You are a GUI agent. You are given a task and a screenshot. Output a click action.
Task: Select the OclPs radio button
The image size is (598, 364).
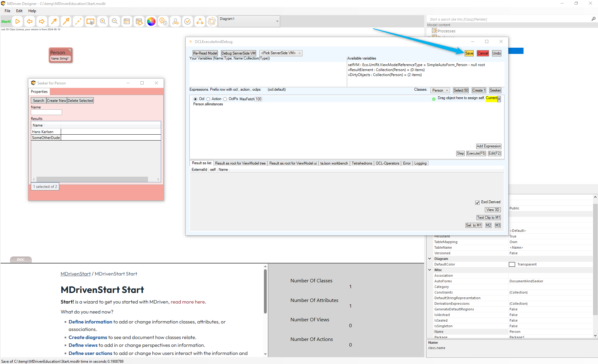tap(225, 99)
